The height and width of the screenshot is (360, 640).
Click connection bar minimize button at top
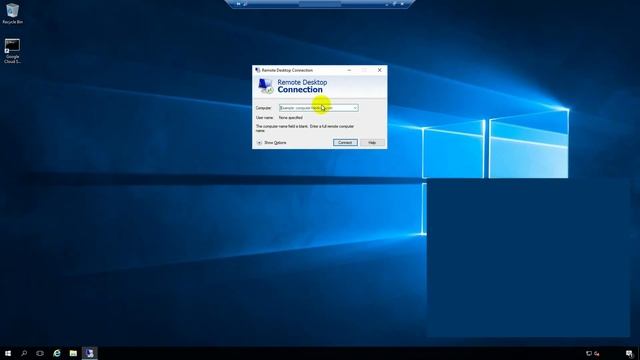tap(387, 4)
